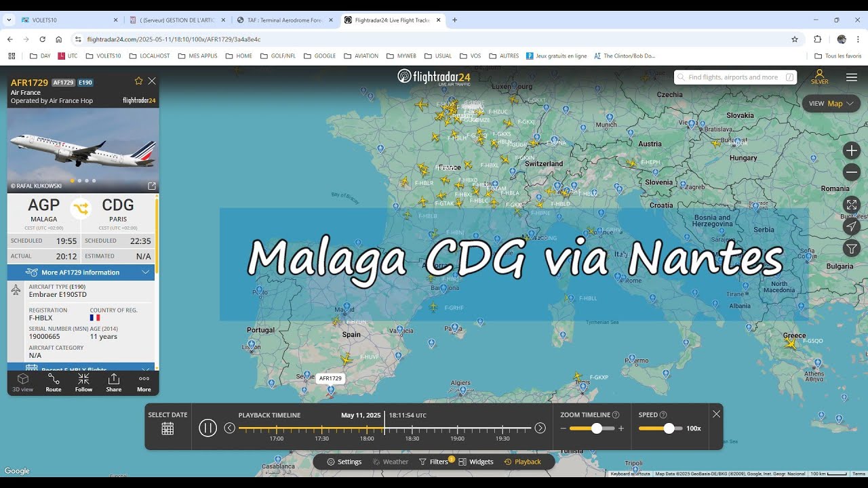Open the Filters menu
Image resolution: width=868 pixels, height=488 pixels.
tap(434, 462)
